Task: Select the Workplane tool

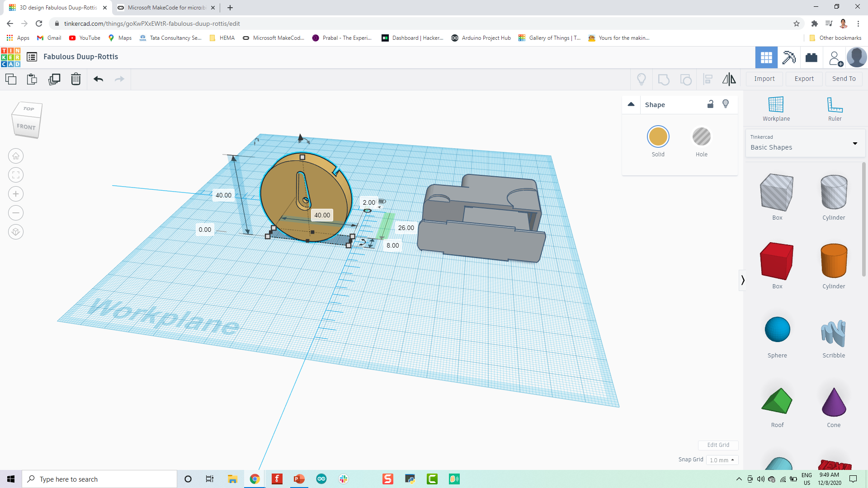Action: coord(776,109)
